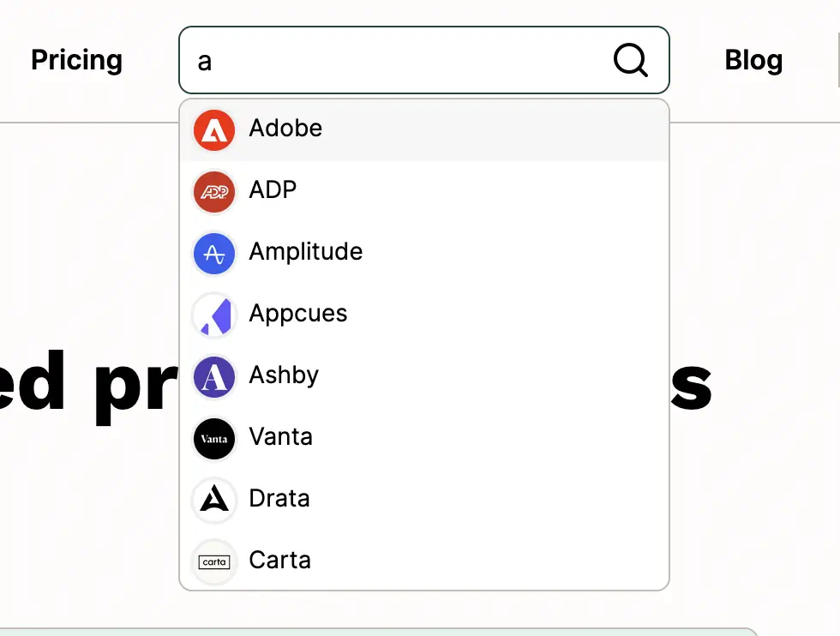This screenshot has height=636, width=840.
Task: Click the Ashby logo icon
Action: click(214, 376)
